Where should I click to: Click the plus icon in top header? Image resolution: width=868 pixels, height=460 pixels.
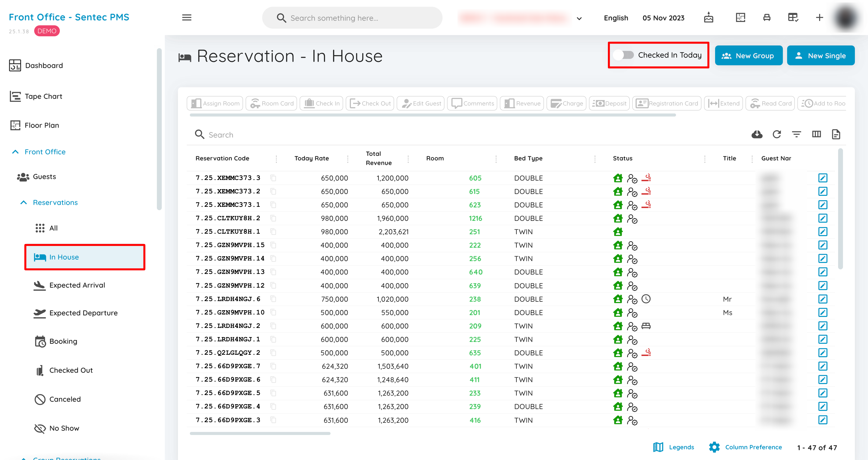[x=819, y=17]
